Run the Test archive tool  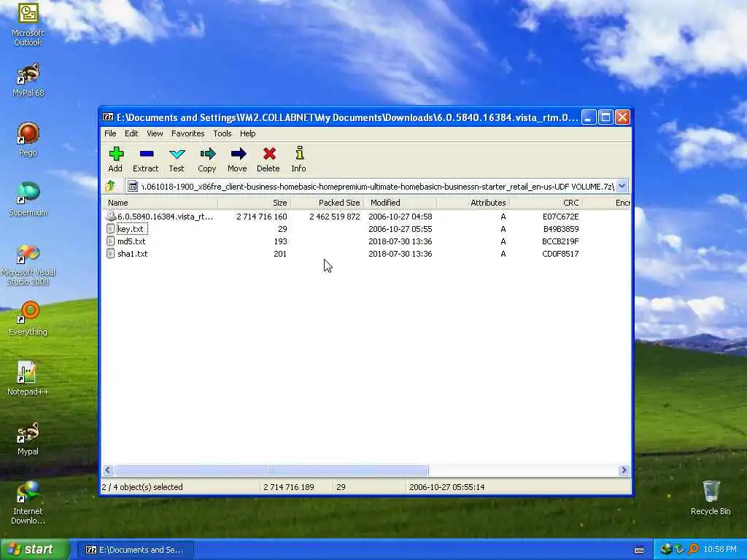(177, 154)
